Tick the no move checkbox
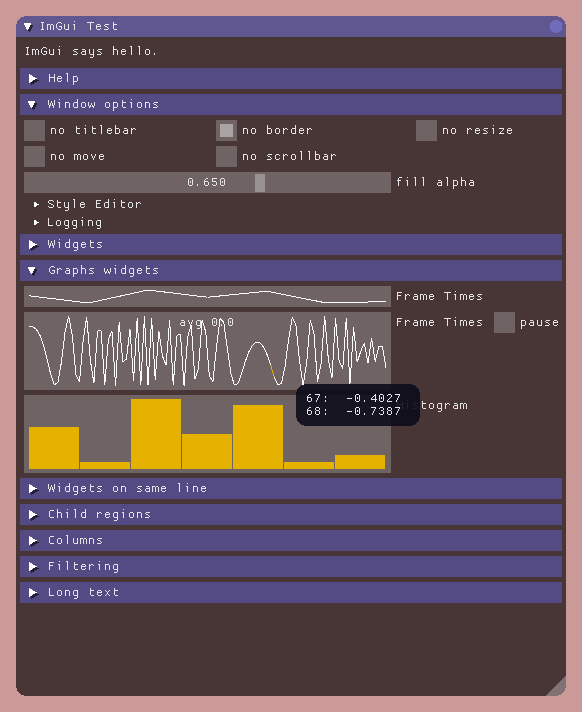This screenshot has width=582, height=712. (35, 156)
